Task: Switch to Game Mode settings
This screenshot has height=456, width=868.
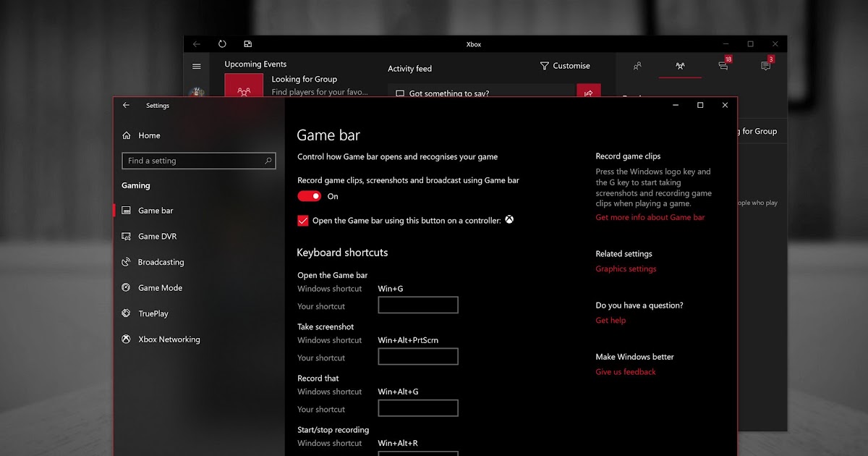Action: coord(160,288)
